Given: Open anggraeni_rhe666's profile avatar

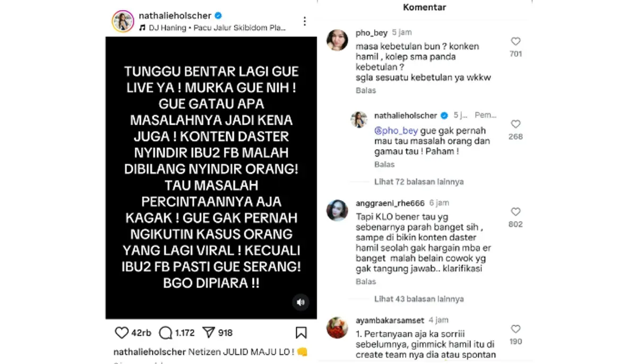Looking at the screenshot, I should (337, 210).
